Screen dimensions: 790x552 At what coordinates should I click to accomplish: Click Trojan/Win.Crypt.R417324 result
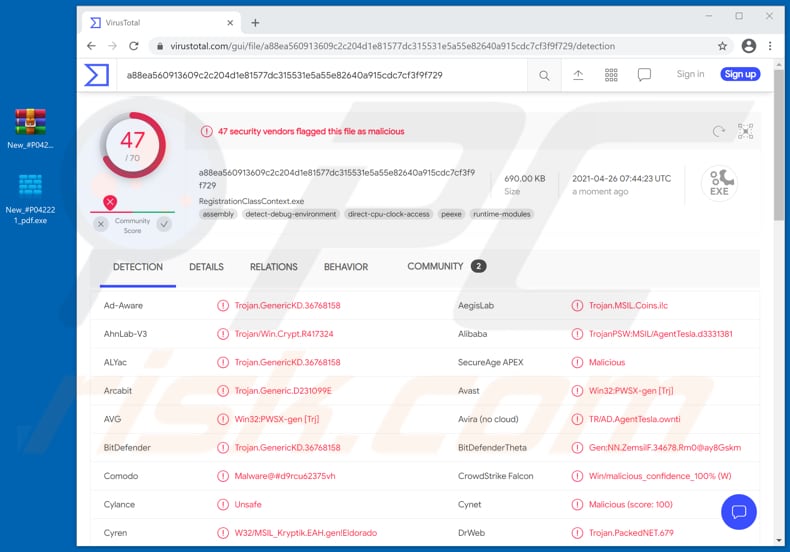284,334
